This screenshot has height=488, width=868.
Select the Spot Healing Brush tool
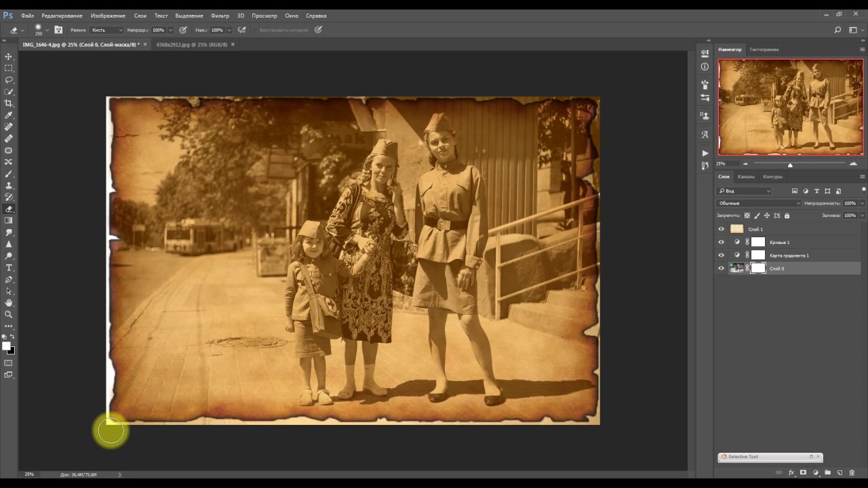[9, 127]
